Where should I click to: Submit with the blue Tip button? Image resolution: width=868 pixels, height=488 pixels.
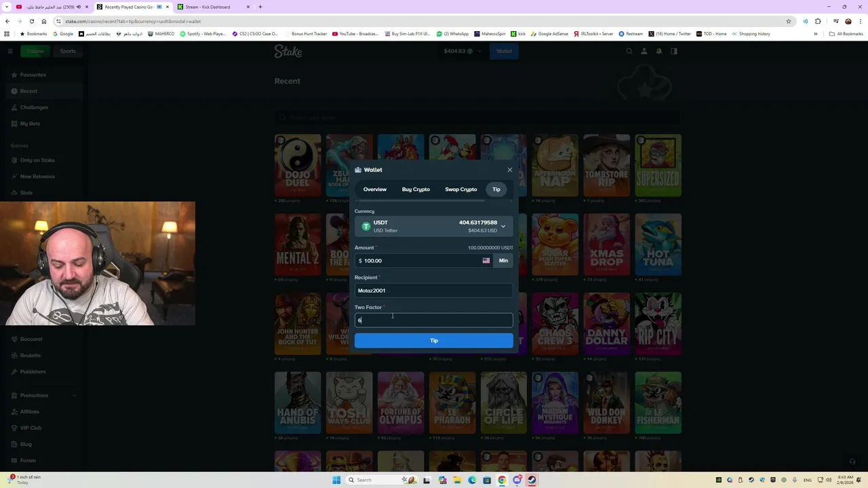(434, 340)
